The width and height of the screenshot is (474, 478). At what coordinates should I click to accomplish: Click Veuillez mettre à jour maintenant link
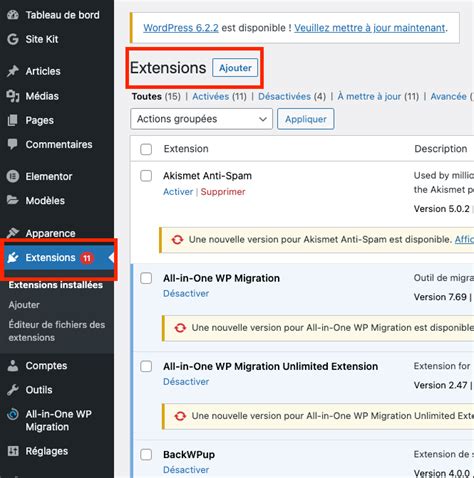[370, 28]
